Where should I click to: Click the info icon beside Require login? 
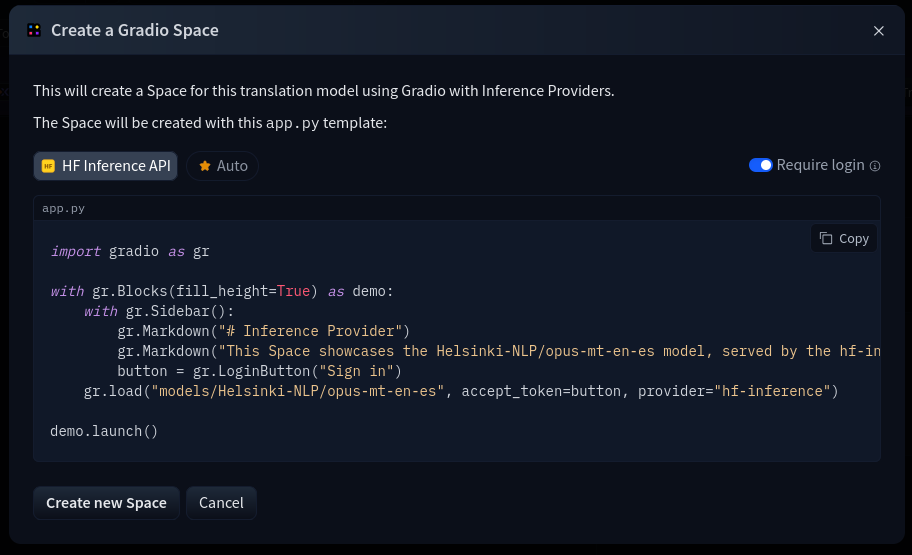875,166
